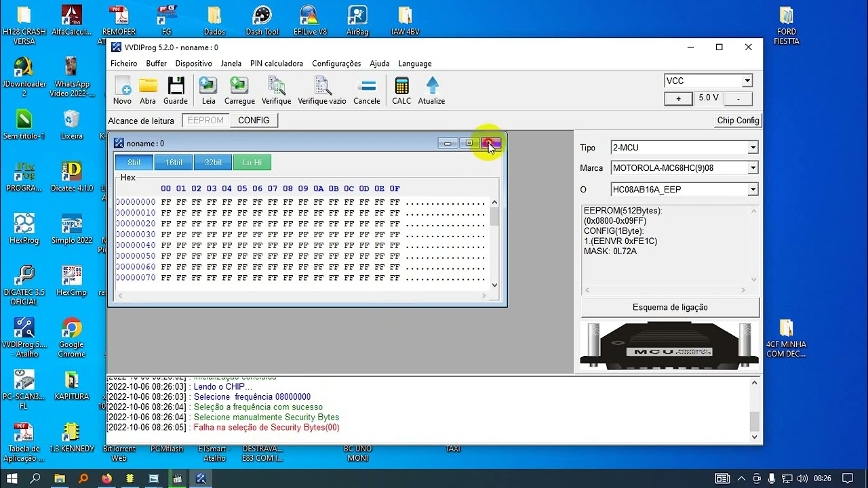Image resolution: width=868 pixels, height=488 pixels.
Task: Click the 5.0 V voltage field
Action: [708, 98]
